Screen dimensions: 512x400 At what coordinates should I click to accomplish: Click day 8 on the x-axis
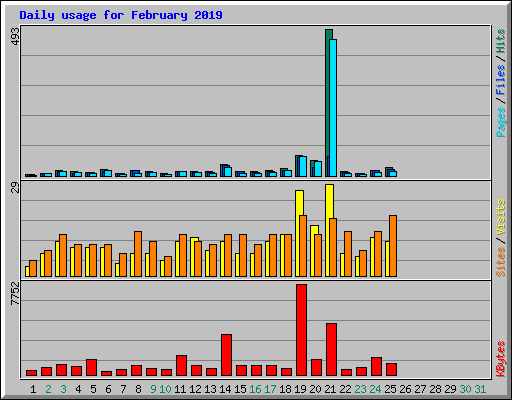[x=138, y=389]
